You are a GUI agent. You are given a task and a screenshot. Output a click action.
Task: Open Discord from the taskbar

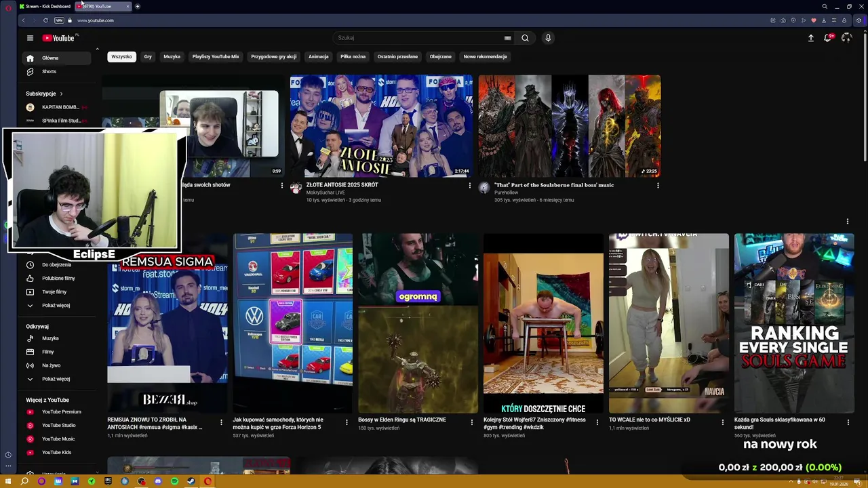(x=158, y=481)
